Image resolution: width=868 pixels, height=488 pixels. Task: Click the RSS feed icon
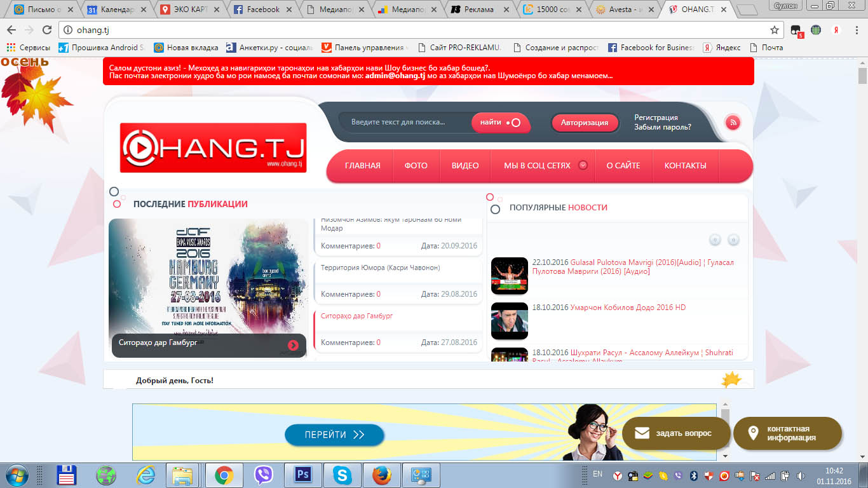tap(733, 123)
